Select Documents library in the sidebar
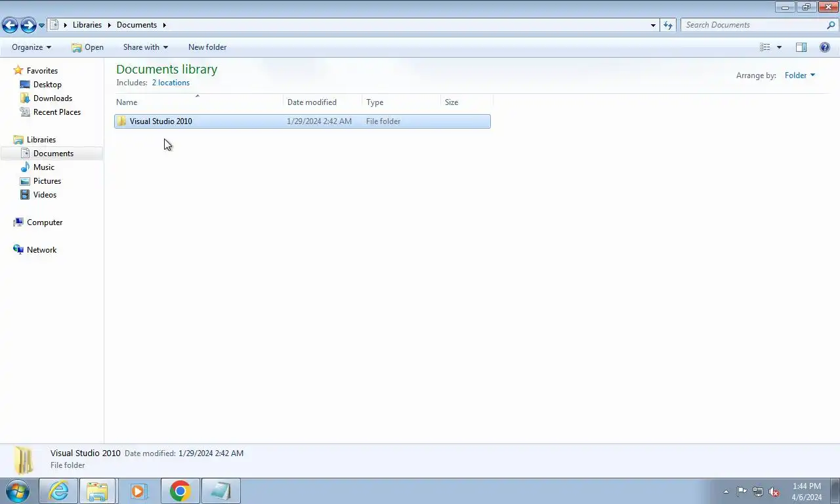The width and height of the screenshot is (840, 504). pyautogui.click(x=53, y=154)
